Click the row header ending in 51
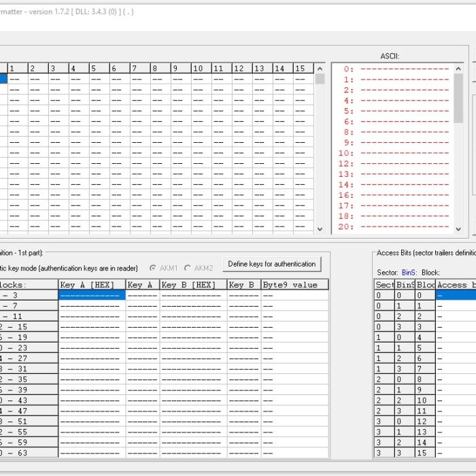Screen dimensions: 476x476 click(29, 422)
